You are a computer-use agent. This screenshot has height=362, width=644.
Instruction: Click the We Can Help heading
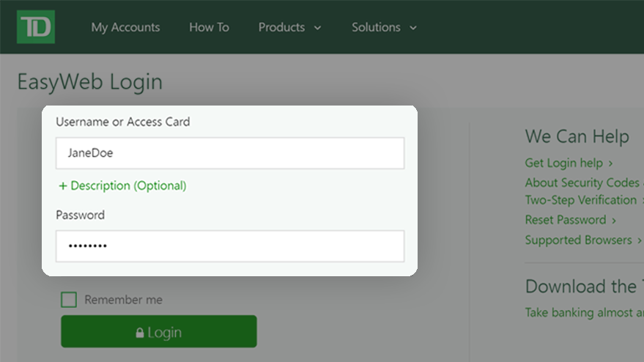tap(577, 136)
